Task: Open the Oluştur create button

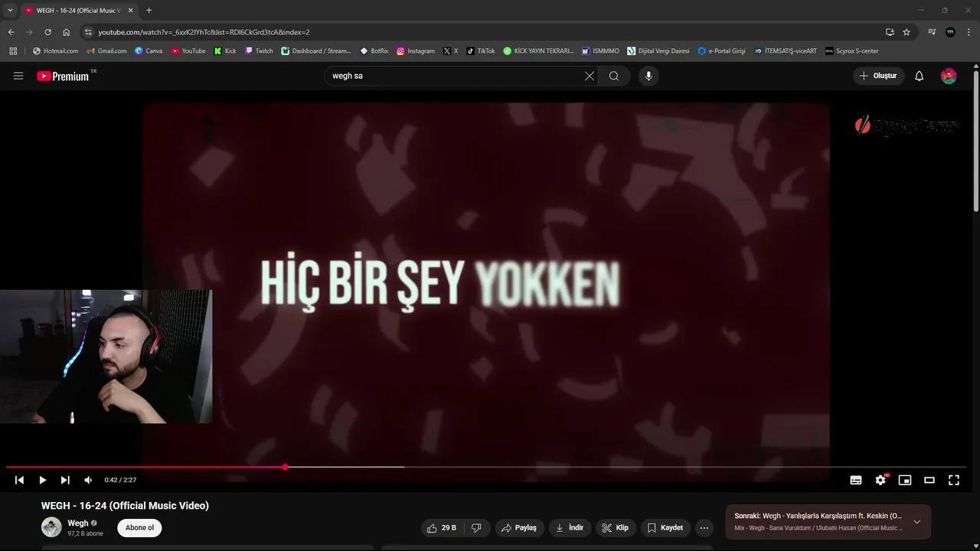Action: coord(879,76)
